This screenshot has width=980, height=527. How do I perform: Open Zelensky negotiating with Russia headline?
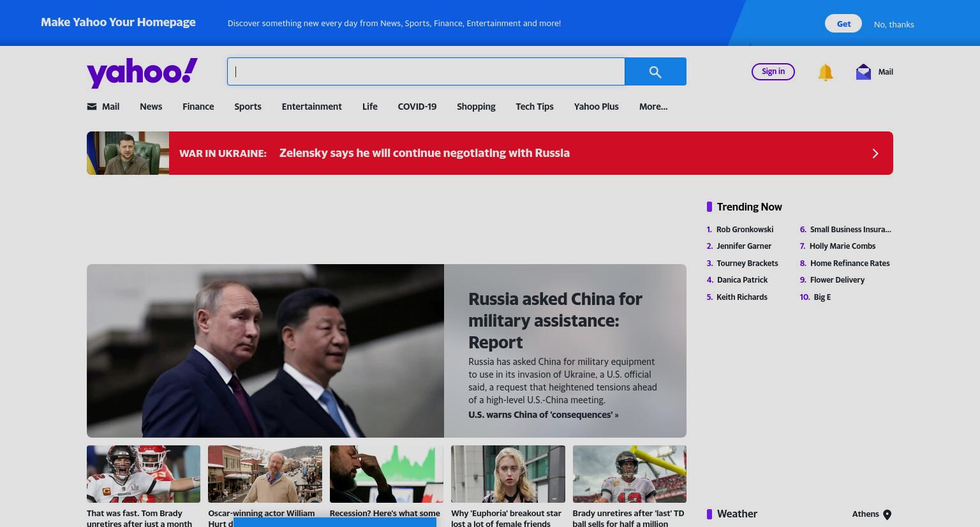[424, 153]
